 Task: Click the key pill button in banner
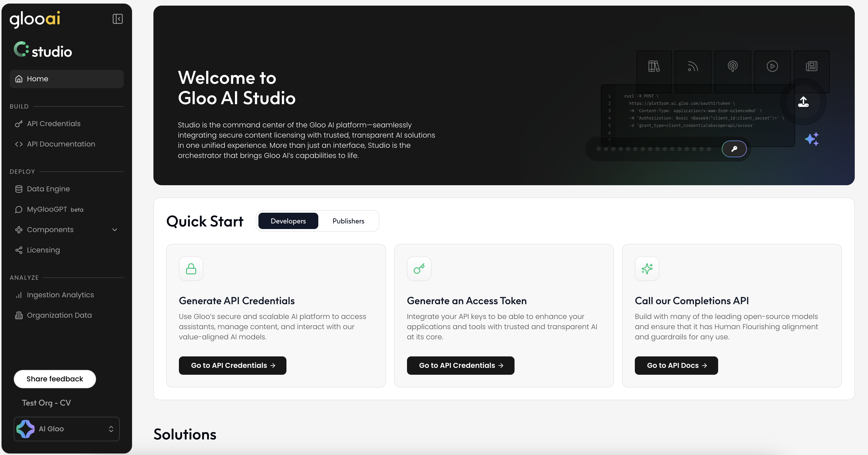pos(734,149)
